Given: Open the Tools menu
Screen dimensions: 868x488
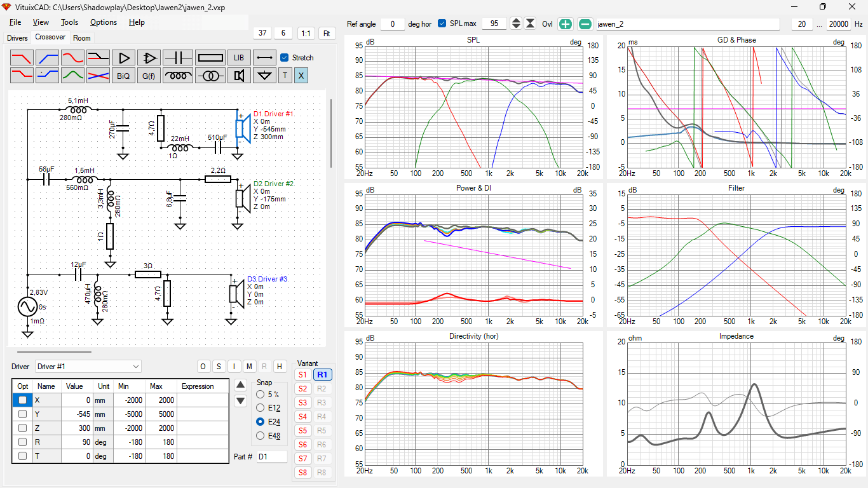Looking at the screenshot, I should [69, 22].
